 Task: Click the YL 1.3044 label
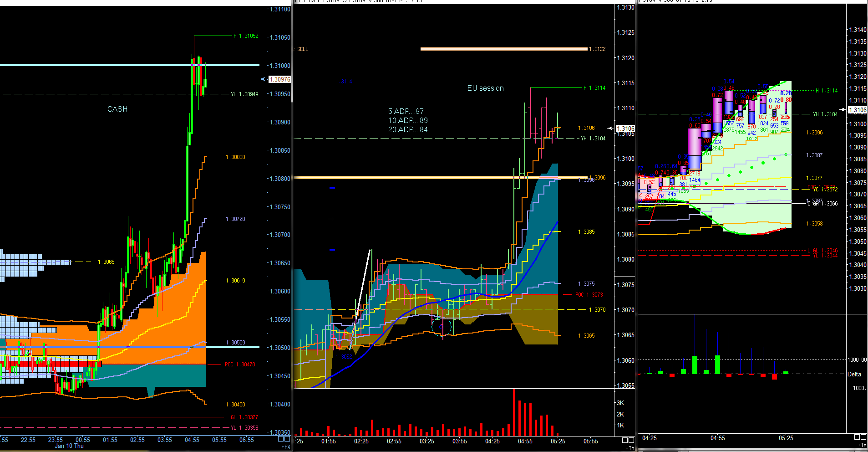point(825,256)
